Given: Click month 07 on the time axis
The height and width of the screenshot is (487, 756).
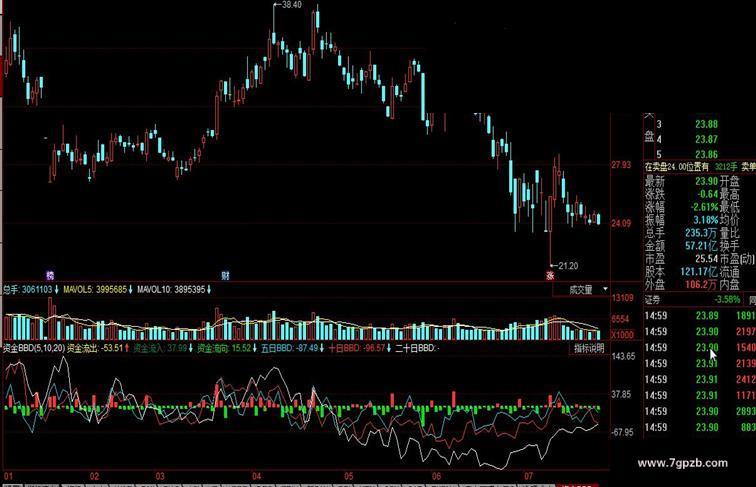Looking at the screenshot, I should pos(528,476).
